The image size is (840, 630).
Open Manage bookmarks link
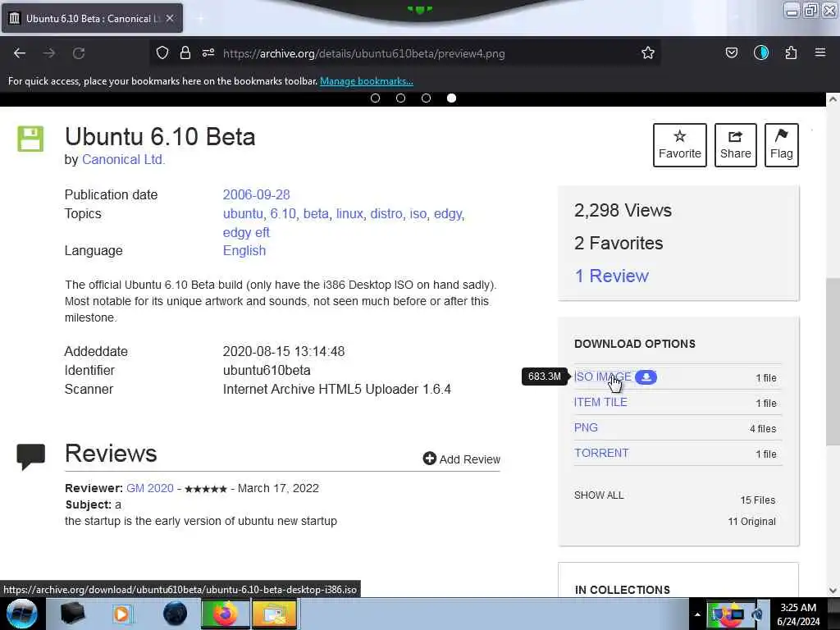367,81
